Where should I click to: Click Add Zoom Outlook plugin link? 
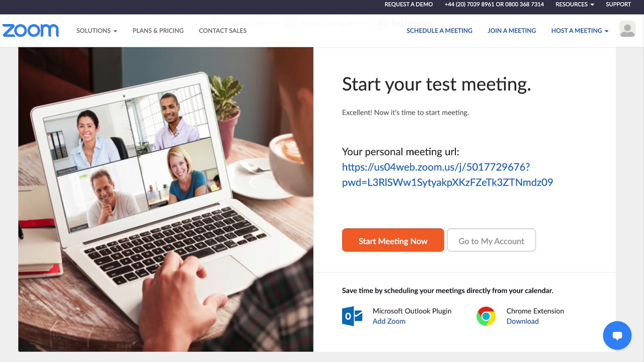(389, 321)
